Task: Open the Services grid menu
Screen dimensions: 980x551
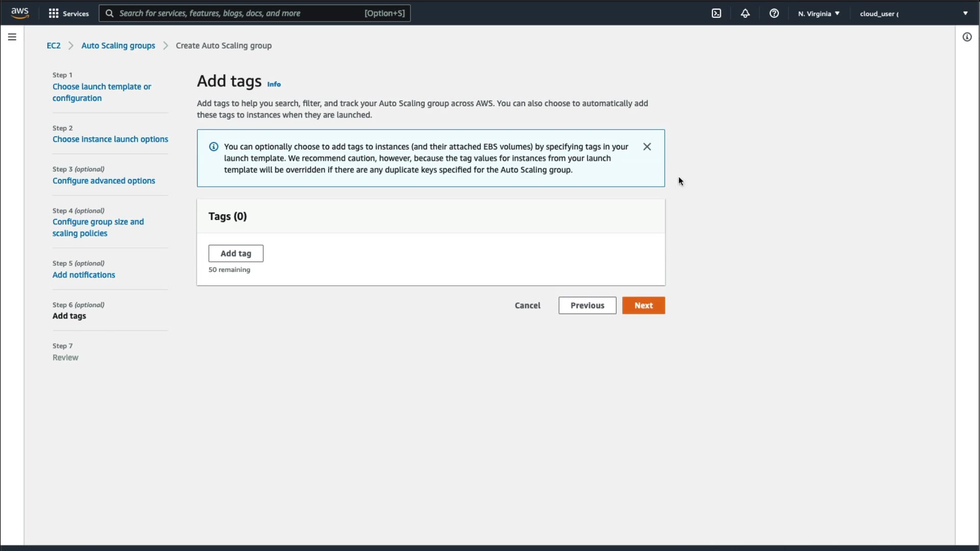Action: pyautogui.click(x=68, y=13)
